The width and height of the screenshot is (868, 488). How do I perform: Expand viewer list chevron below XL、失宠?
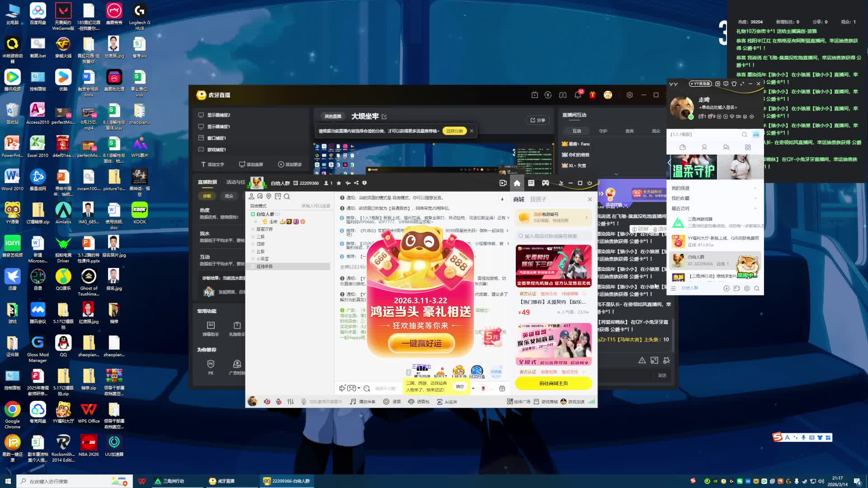coord(616,174)
